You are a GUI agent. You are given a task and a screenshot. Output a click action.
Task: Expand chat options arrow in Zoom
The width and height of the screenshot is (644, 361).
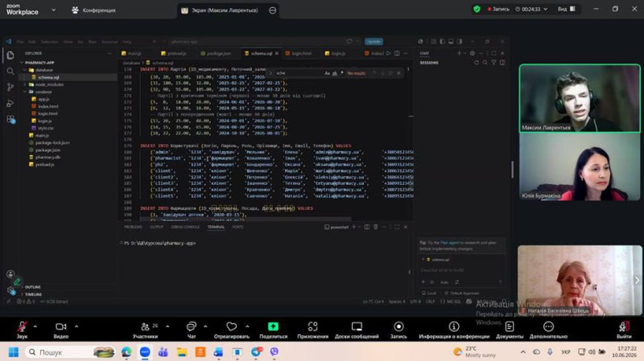click(x=205, y=326)
